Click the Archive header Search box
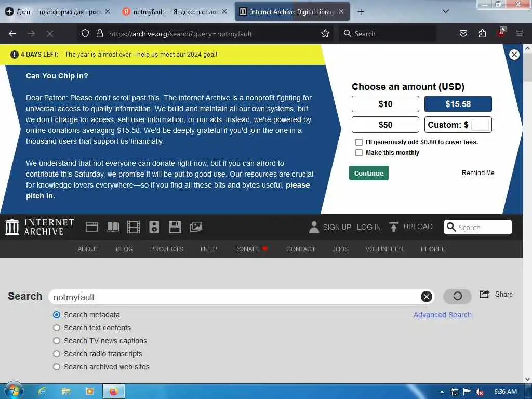Viewport: 532px width, 399px height. tap(478, 227)
